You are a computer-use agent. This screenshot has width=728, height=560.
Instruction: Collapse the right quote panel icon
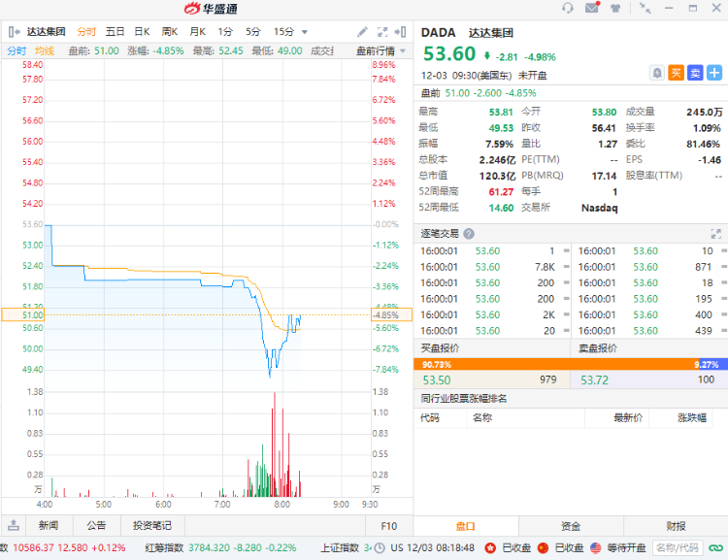pos(400,32)
